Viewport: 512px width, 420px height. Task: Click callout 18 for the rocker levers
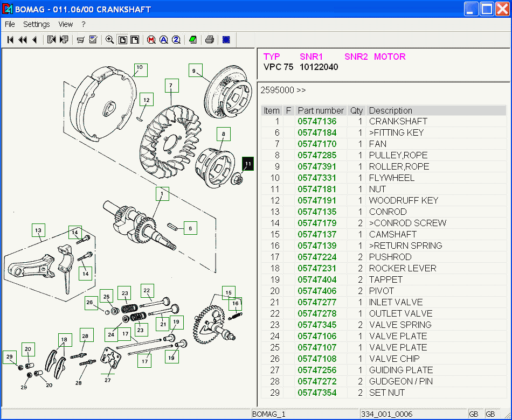pyautogui.click(x=65, y=339)
